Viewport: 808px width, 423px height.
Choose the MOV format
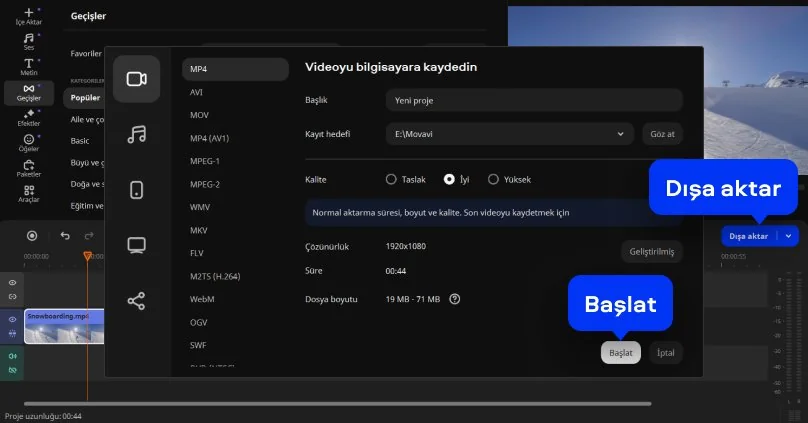coord(199,115)
